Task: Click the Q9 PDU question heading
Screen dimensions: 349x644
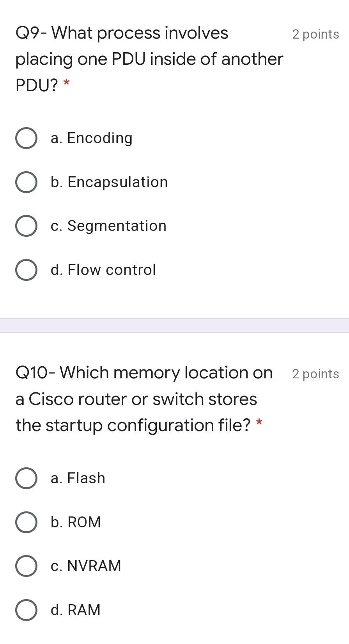Action: click(149, 59)
